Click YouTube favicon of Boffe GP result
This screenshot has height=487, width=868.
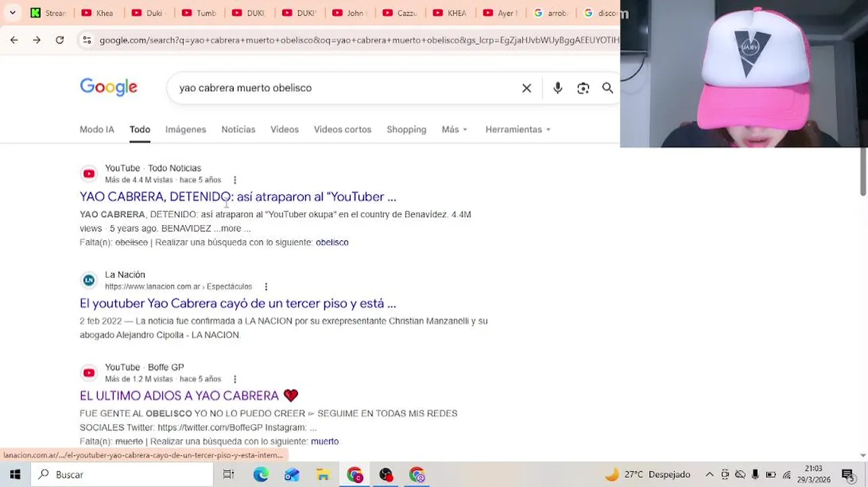(x=89, y=373)
